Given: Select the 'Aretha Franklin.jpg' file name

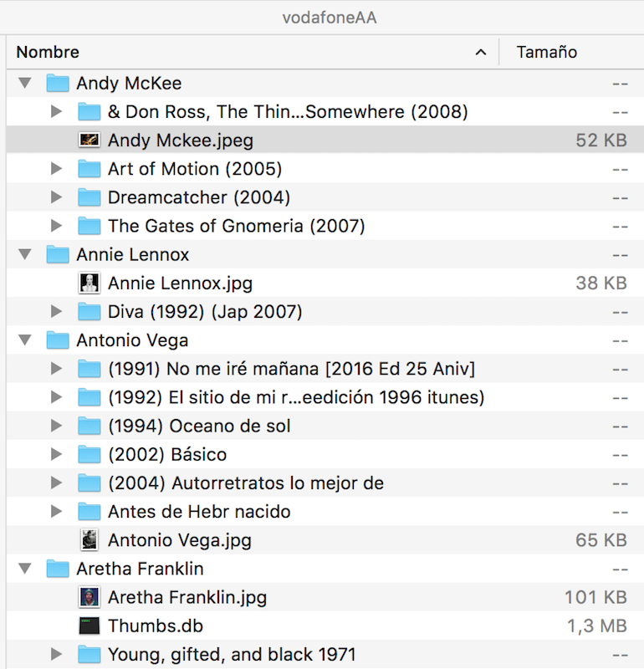Looking at the screenshot, I should (187, 597).
